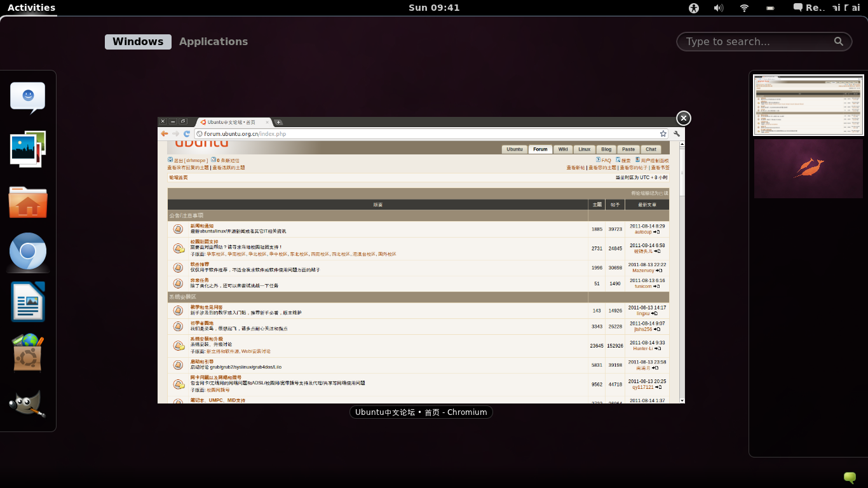Open the Wiki site navigation tab
The image size is (868, 488).
[x=563, y=149]
